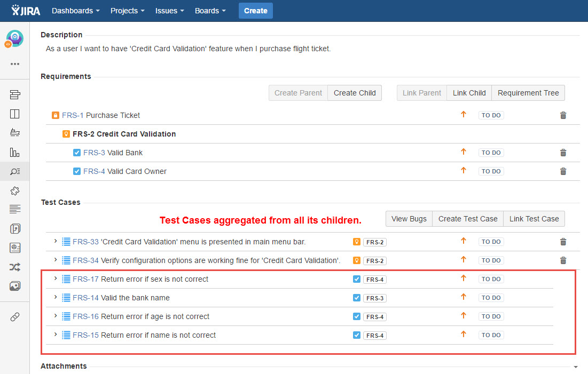Click the blue checkbox icon beside FRS-3 Valid Bank
This screenshot has height=374, width=588.
pyautogui.click(x=77, y=153)
